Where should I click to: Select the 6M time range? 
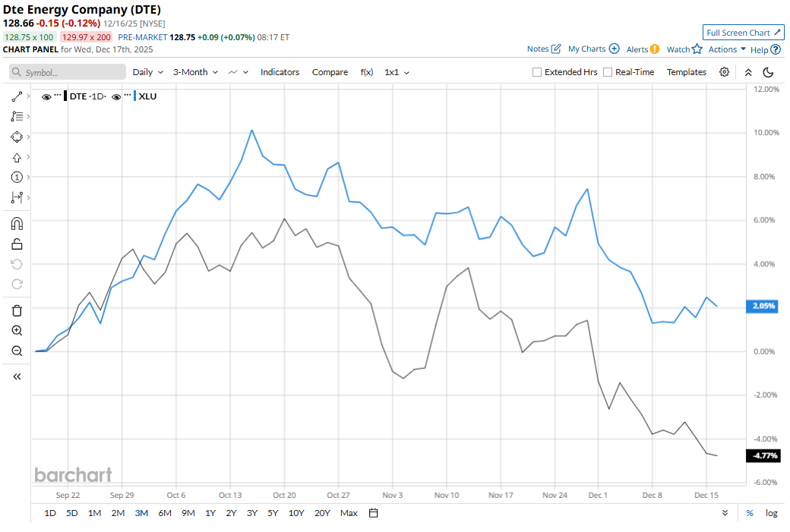165,513
